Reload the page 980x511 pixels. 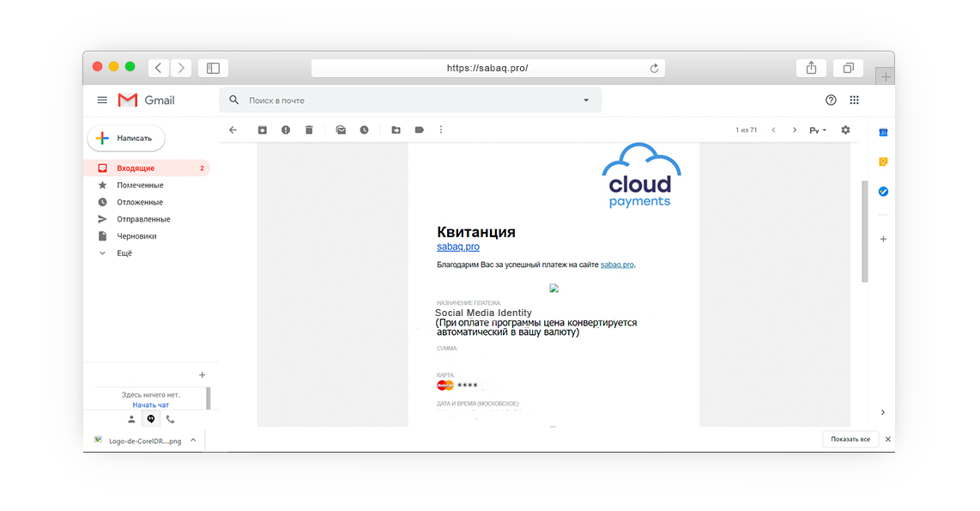pyautogui.click(x=654, y=68)
